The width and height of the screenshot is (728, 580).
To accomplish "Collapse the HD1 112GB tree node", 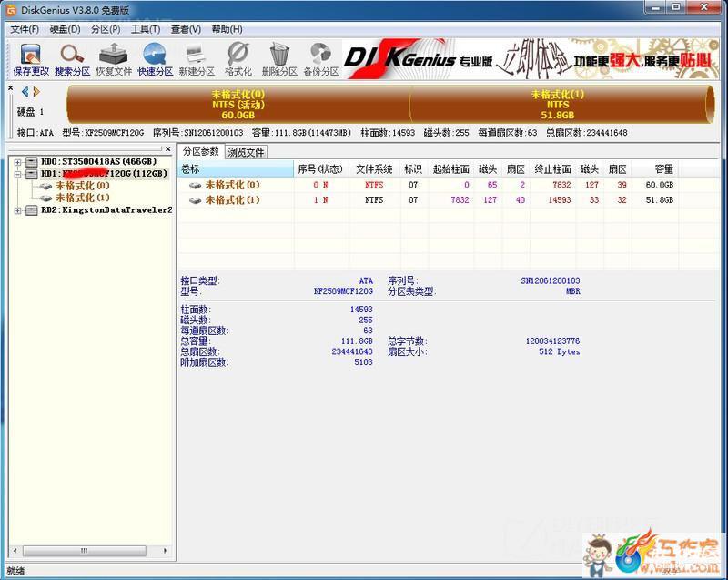I will pos(17,174).
